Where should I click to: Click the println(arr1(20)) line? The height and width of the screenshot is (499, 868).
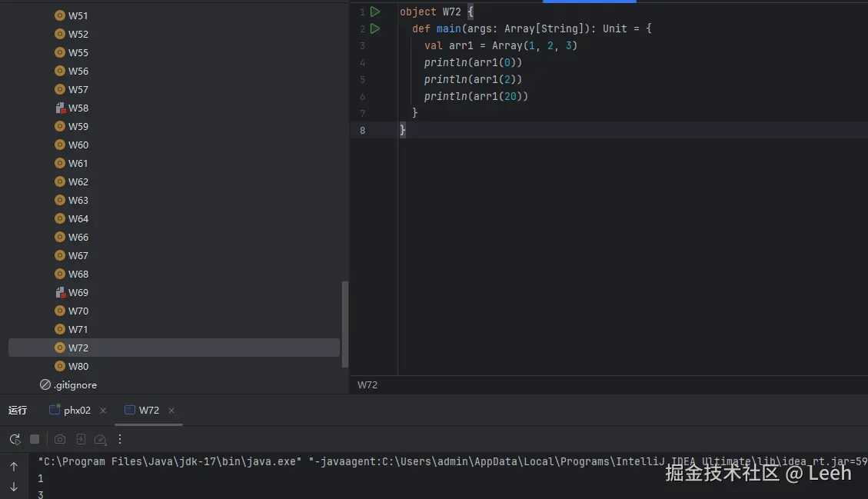476,96
